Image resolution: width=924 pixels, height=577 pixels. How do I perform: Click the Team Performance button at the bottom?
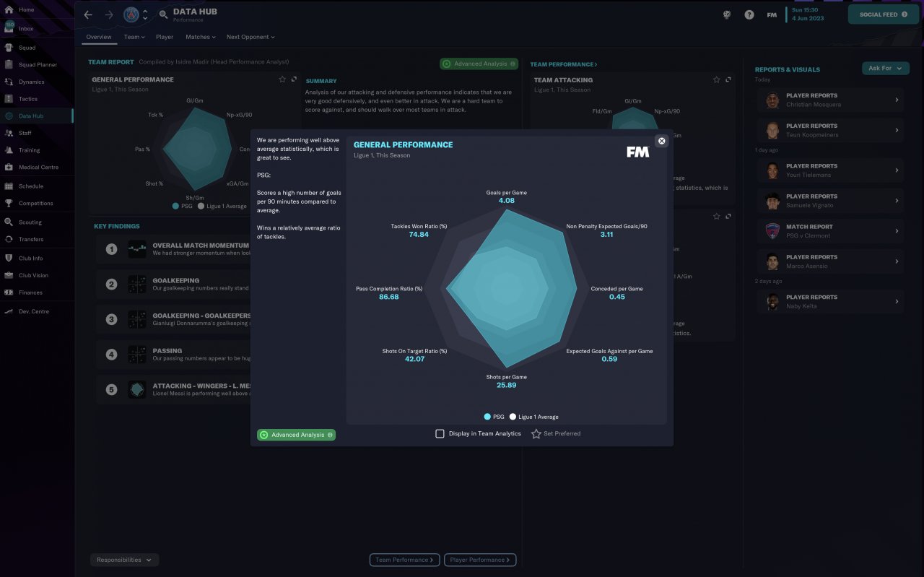[x=404, y=560]
